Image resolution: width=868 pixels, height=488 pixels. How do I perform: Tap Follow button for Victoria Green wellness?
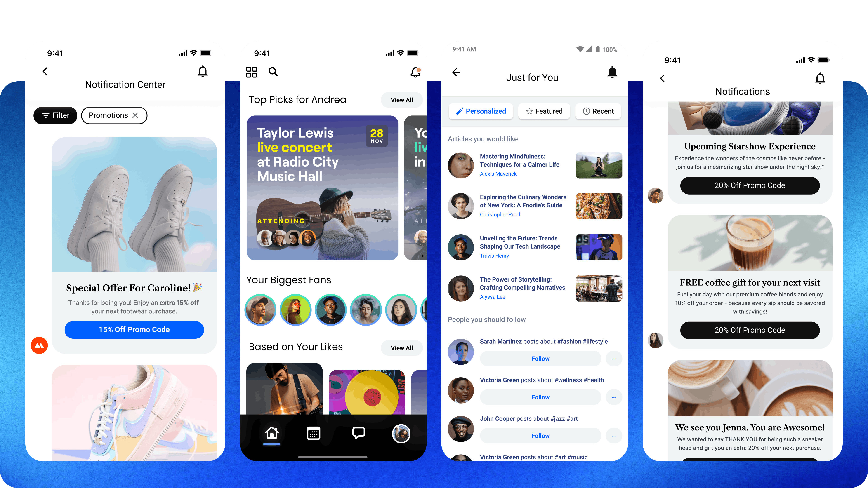pyautogui.click(x=540, y=397)
